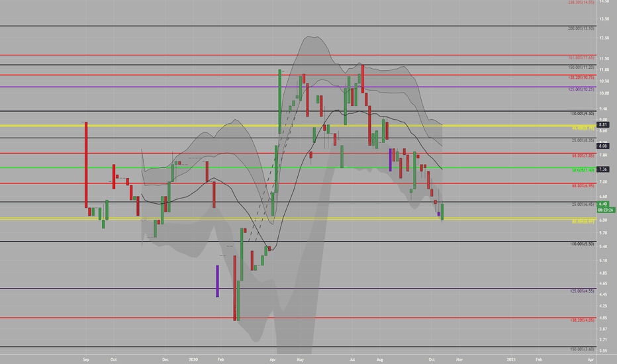
Task: Click the green 6.40 current price tag
Action: tap(603, 204)
